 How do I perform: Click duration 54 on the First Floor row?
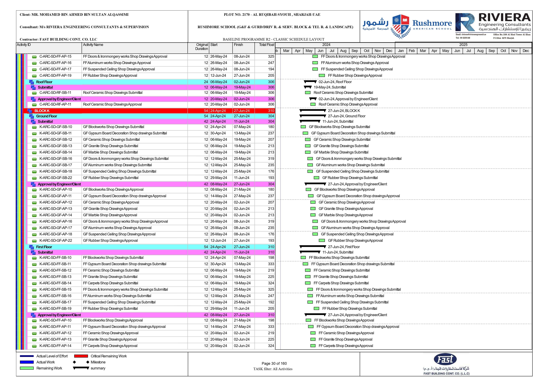pos(206,247)
